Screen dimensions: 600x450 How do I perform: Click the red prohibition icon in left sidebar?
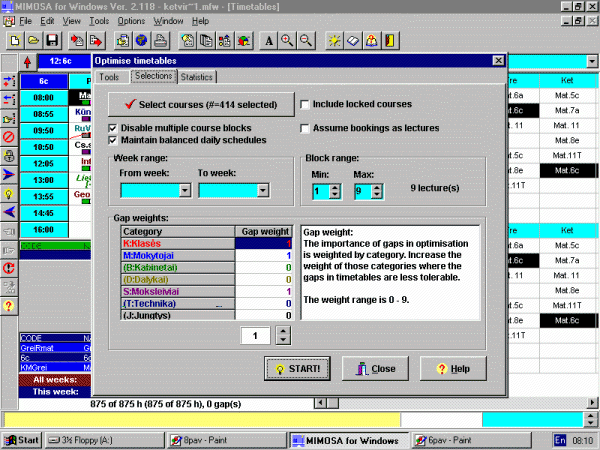click(9, 136)
